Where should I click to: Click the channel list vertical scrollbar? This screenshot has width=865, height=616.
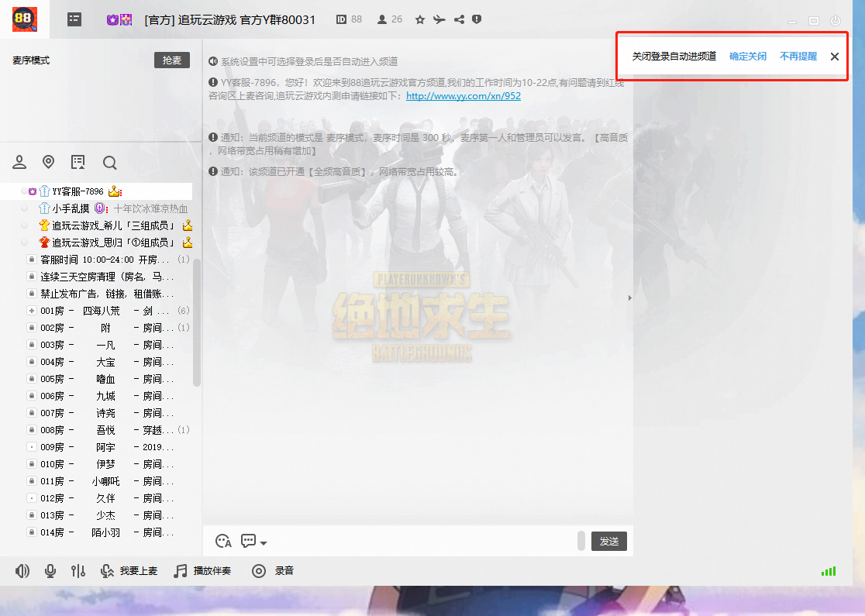point(196,322)
